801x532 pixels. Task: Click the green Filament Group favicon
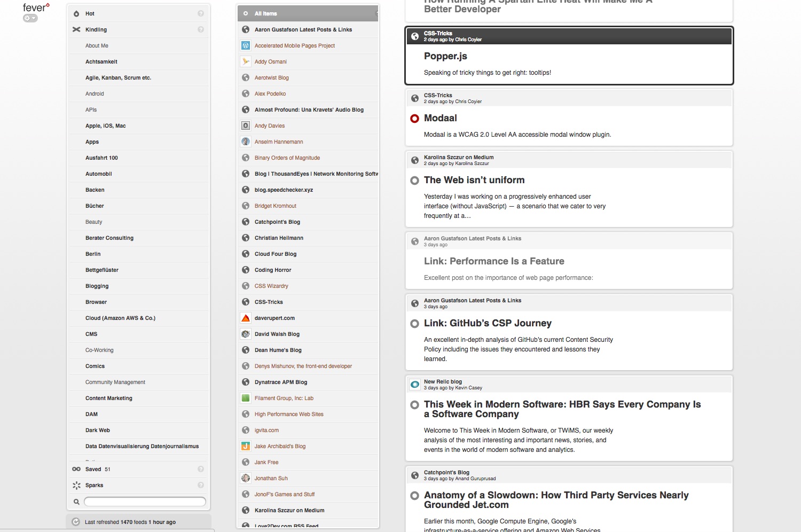[x=246, y=398]
